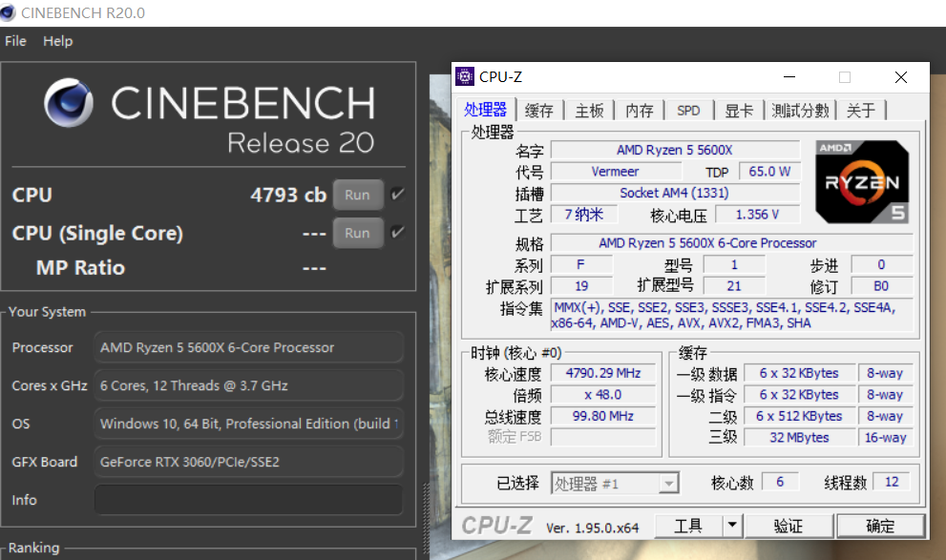Toggle the CPU (Single Core) test checkbox
This screenshot has width=946, height=560.
tap(398, 233)
